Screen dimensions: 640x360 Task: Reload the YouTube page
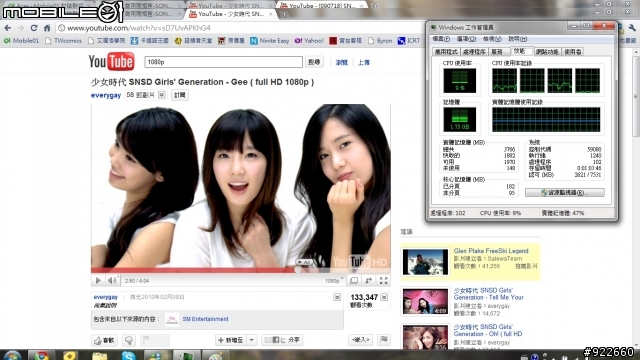(34, 28)
